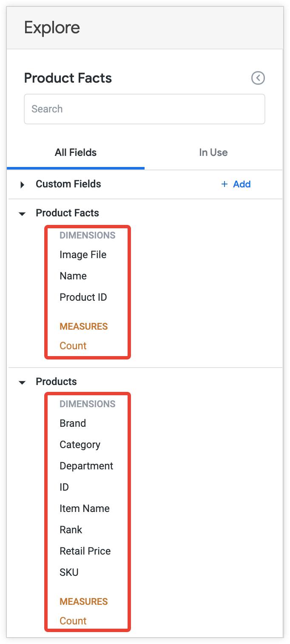This screenshot has width=290, height=644.
Task: Select the Product ID dimension
Action: click(x=83, y=297)
